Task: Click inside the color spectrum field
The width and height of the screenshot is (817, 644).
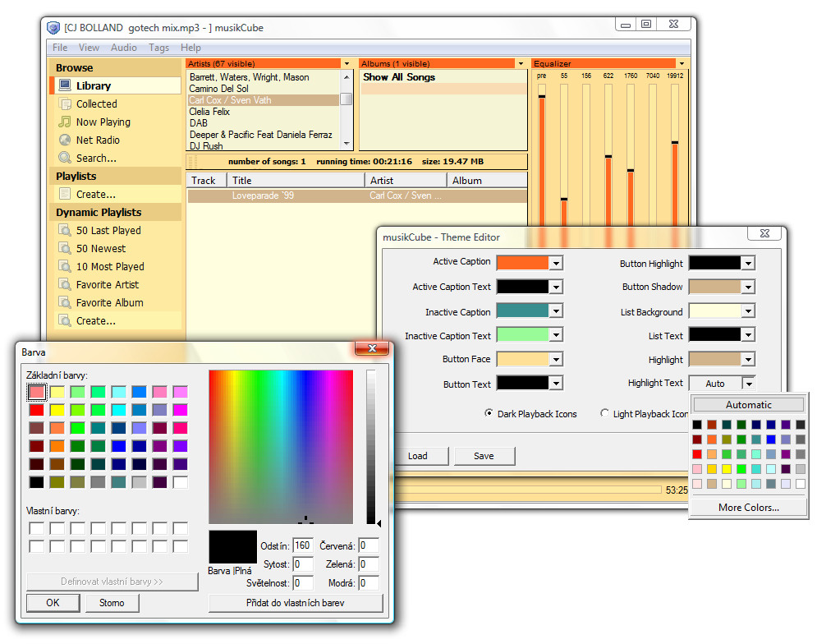Action: pyautogui.click(x=281, y=447)
